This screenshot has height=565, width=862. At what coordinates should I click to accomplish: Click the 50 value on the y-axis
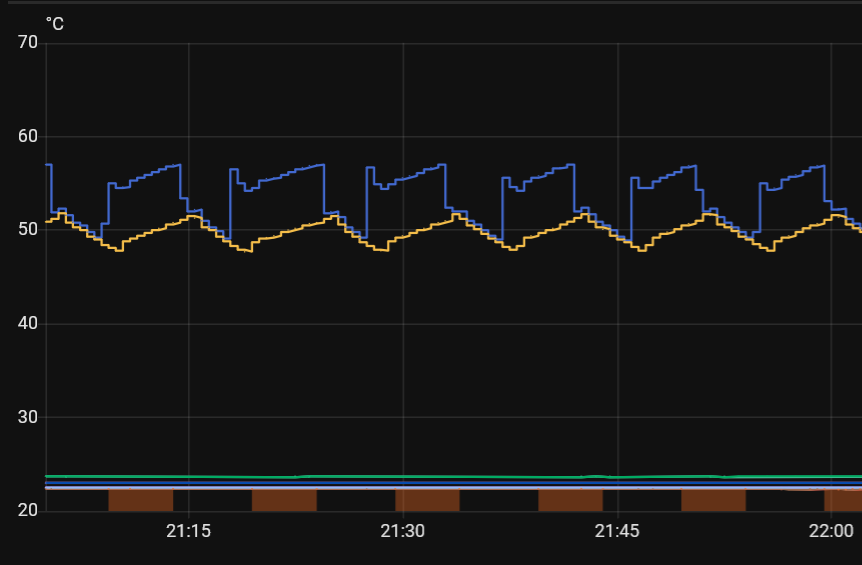(27, 230)
